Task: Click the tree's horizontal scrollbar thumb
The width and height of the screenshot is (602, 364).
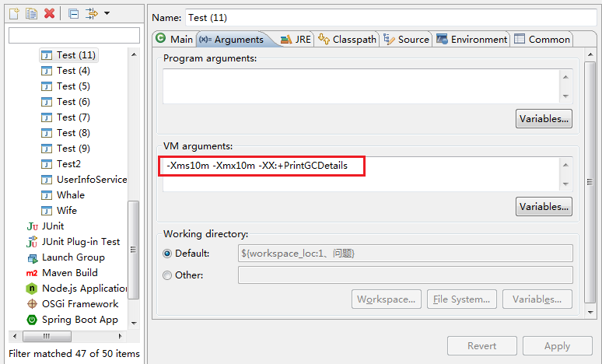Action: 47,336
